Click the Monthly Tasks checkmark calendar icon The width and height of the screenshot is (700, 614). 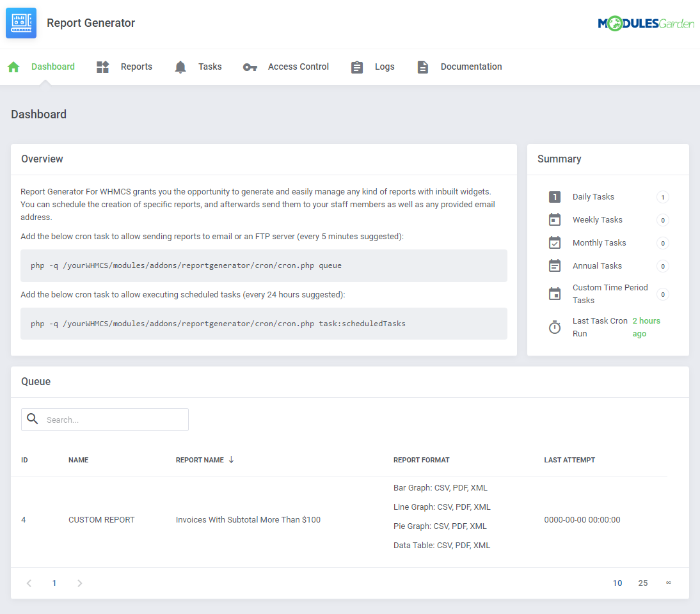pyautogui.click(x=555, y=243)
